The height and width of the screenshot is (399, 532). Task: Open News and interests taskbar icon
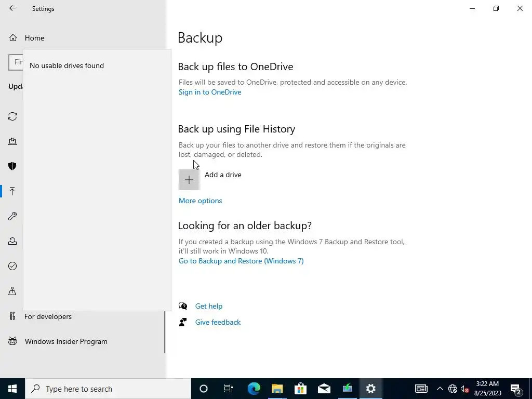pyautogui.click(x=421, y=389)
